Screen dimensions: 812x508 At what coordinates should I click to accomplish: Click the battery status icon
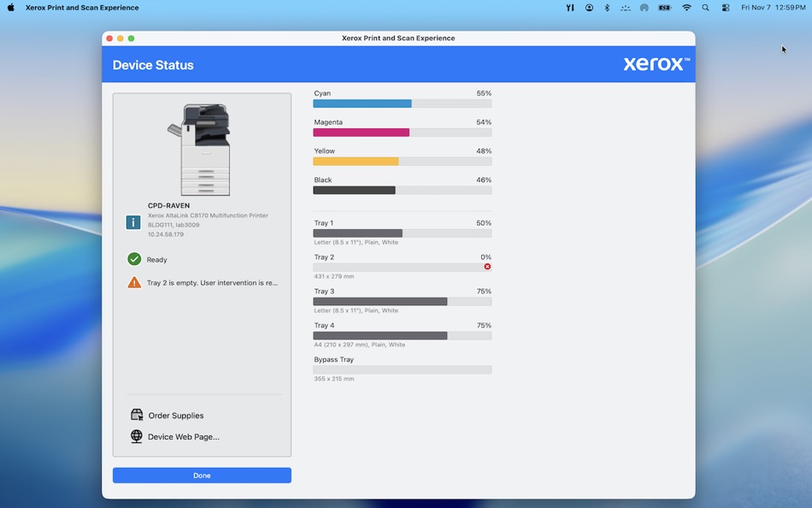tap(665, 7)
